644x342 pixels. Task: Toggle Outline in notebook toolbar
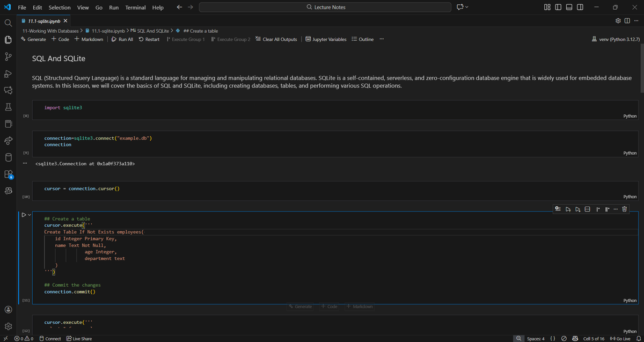(362, 39)
